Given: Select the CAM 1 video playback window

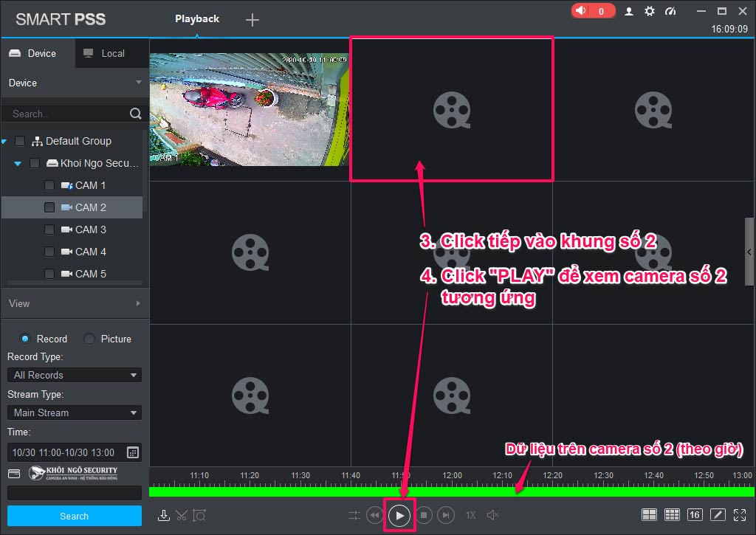Looking at the screenshot, I should (249, 109).
